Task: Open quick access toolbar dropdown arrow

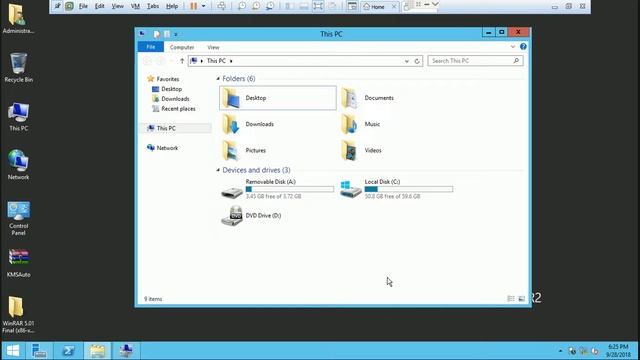Action: [176, 34]
